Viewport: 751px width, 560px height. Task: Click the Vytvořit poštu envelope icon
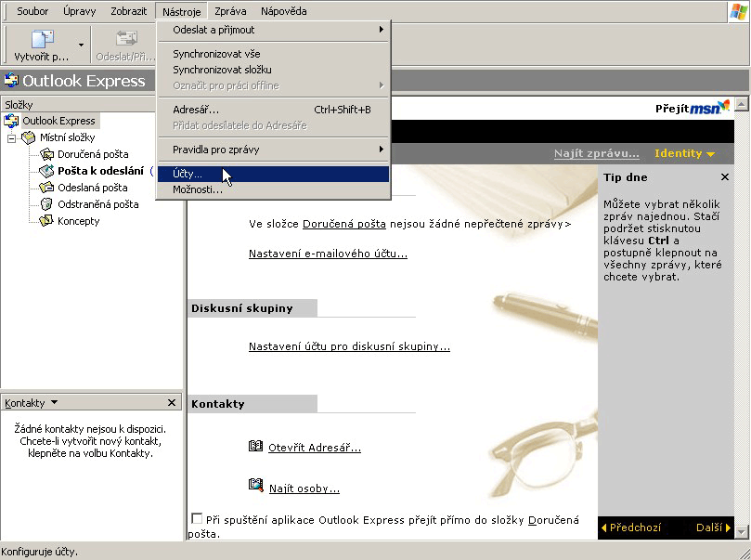pos(42,39)
